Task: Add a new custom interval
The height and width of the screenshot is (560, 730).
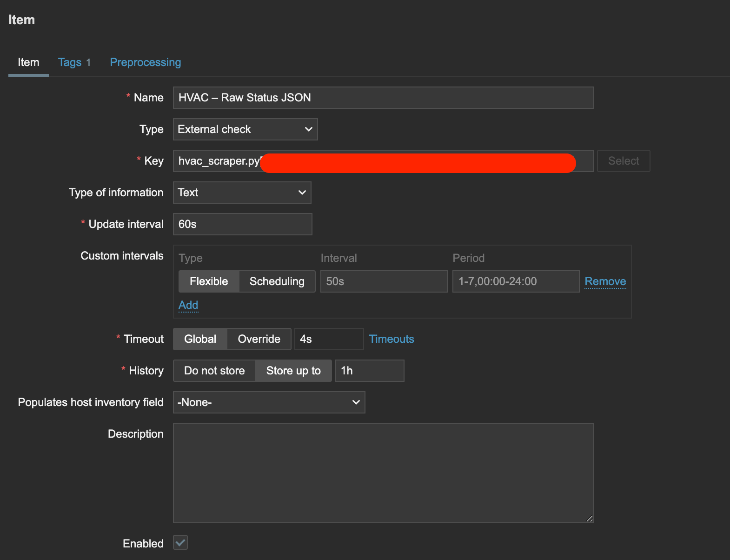Action: click(x=188, y=305)
